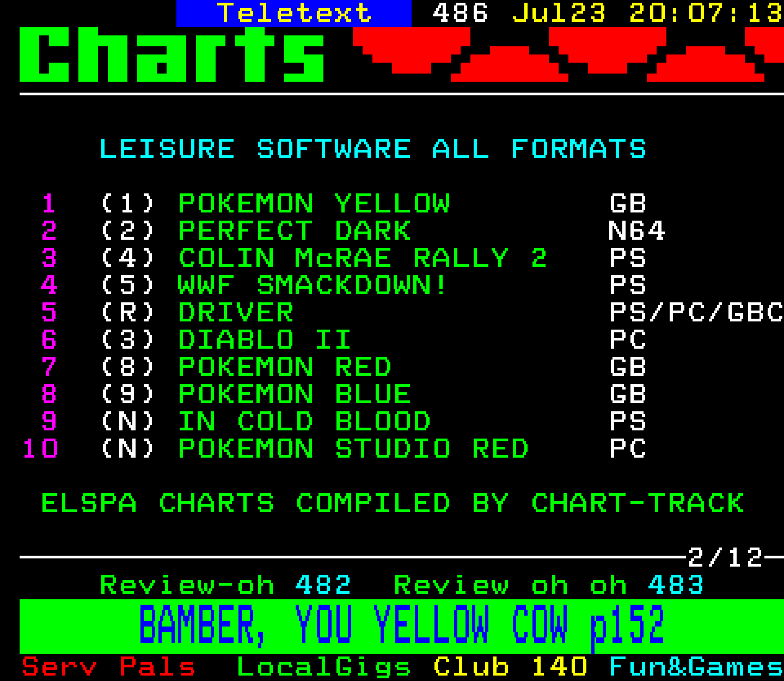Click the PS/PC/GBC format label
Image resolution: width=784 pixels, height=681 pixels.
click(x=696, y=313)
